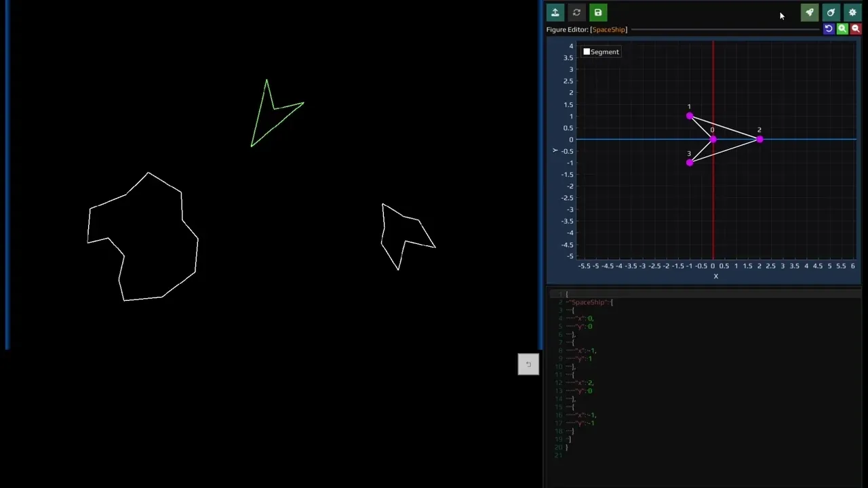Select vertex 1 on the plot
Image resolution: width=868 pixels, height=488 pixels.
point(690,116)
